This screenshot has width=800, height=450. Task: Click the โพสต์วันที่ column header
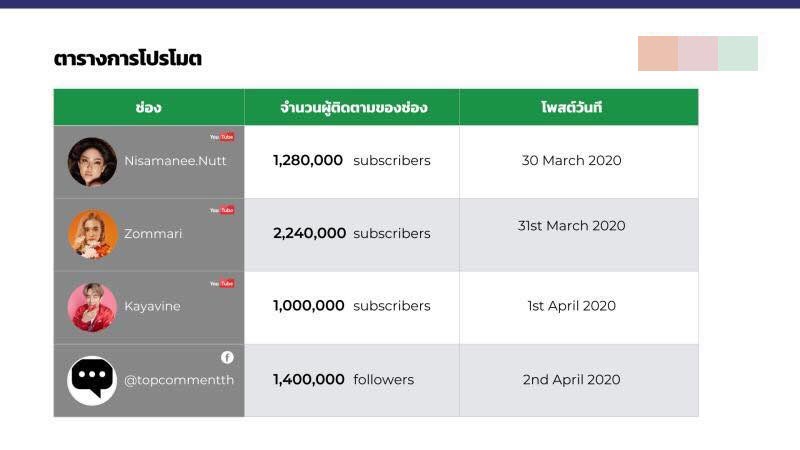coord(579,107)
